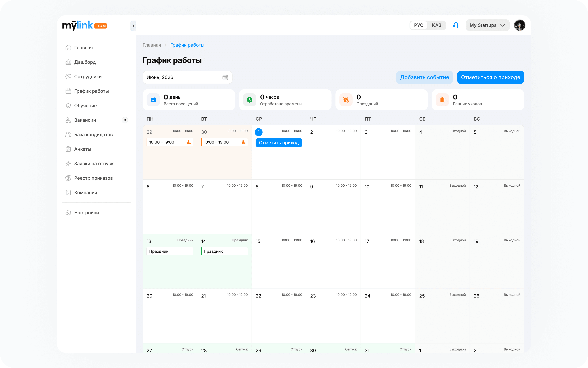Click the Реестр приказов documents icon
The image size is (588, 368).
68,178
